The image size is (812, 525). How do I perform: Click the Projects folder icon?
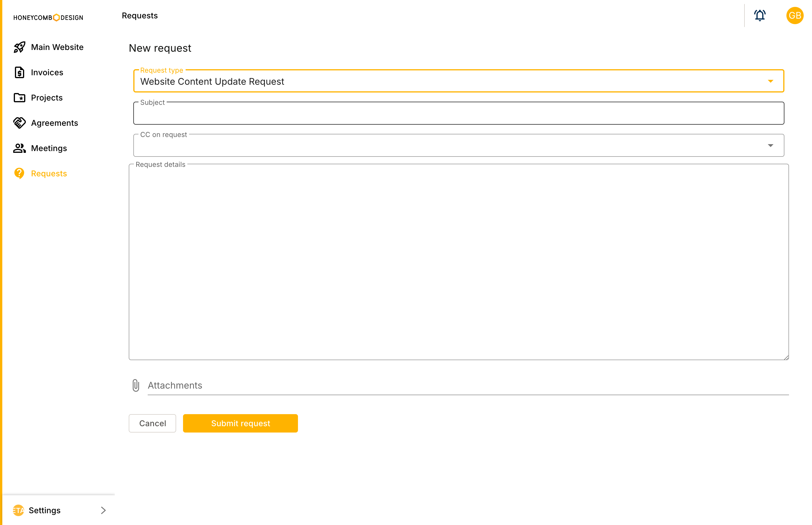(20, 97)
